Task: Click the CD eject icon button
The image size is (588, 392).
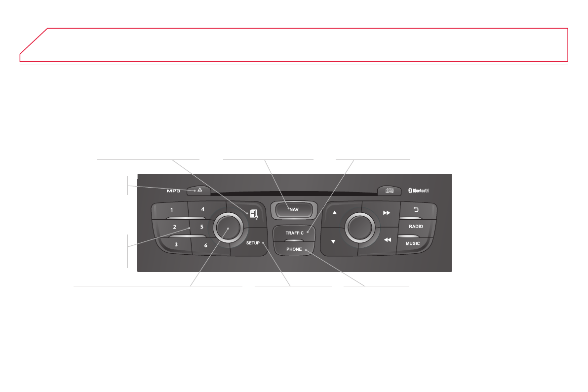Action: (x=199, y=191)
